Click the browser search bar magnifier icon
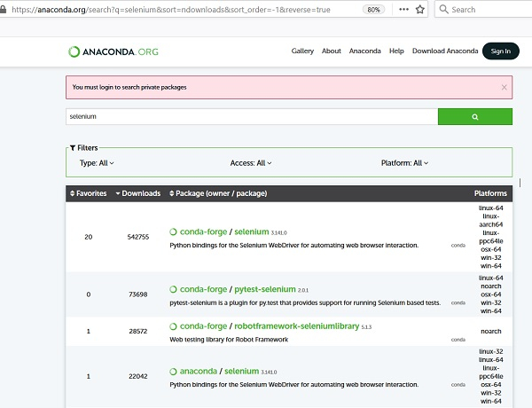The image size is (532, 408). click(x=443, y=9)
